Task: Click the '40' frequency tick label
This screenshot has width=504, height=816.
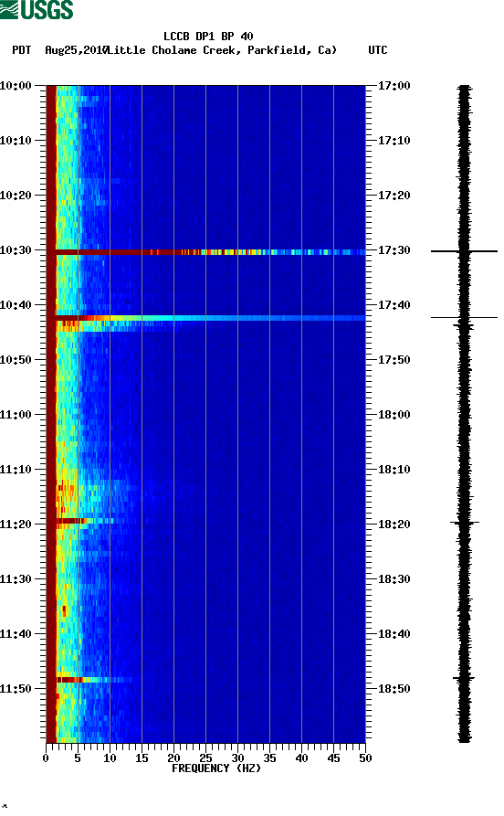Action: [301, 758]
